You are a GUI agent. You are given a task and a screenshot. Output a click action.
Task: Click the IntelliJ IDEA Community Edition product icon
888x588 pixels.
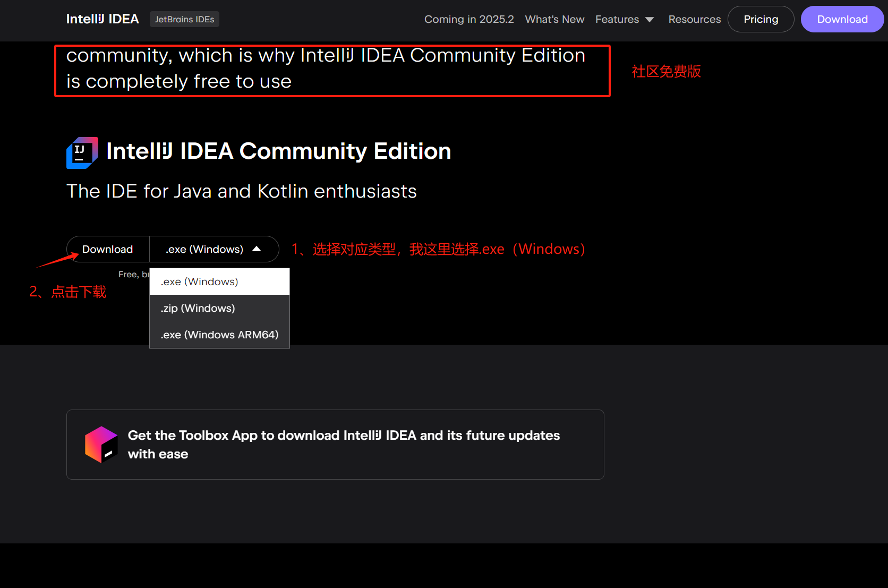pyautogui.click(x=82, y=152)
